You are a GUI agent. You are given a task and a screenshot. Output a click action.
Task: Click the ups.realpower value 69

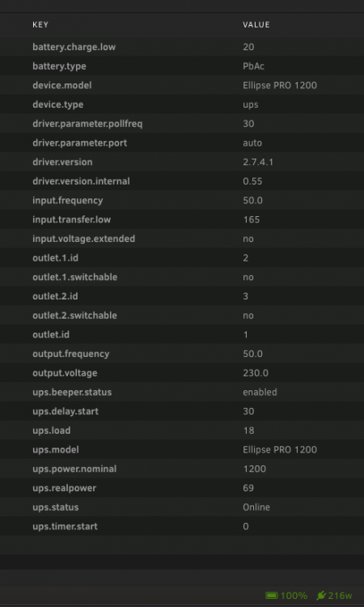(248, 488)
